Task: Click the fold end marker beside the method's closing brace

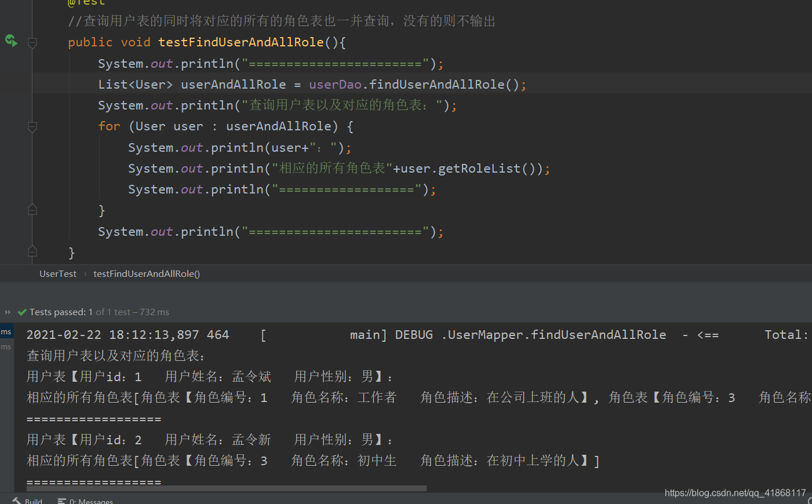Action: 32,251
